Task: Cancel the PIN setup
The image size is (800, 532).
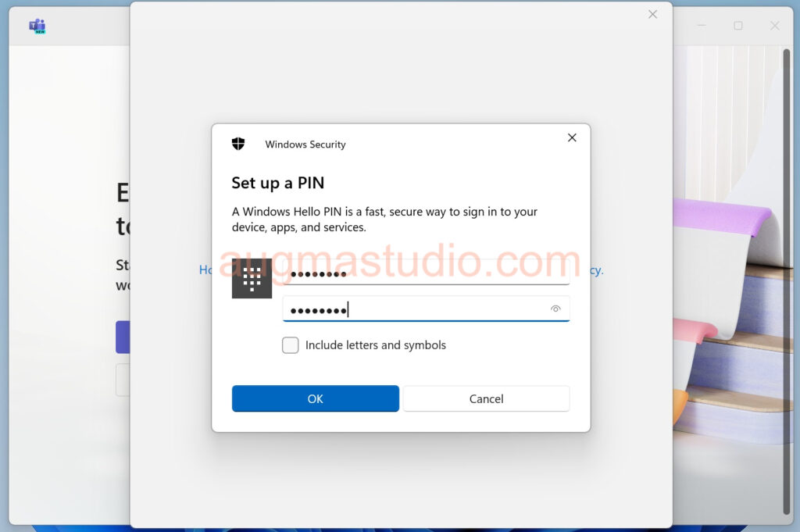Action: (486, 399)
